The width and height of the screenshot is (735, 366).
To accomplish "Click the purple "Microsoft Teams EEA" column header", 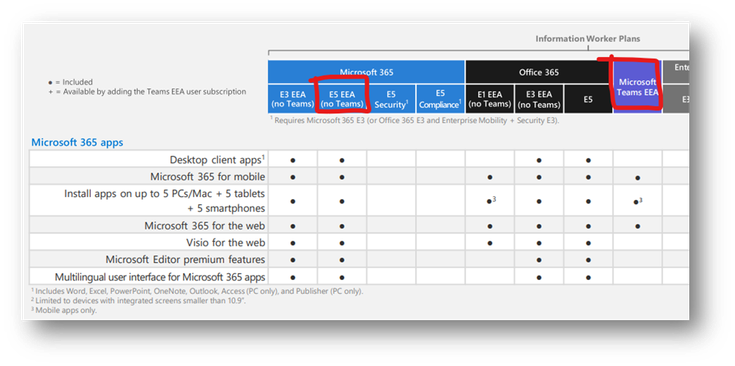I will tap(637, 87).
